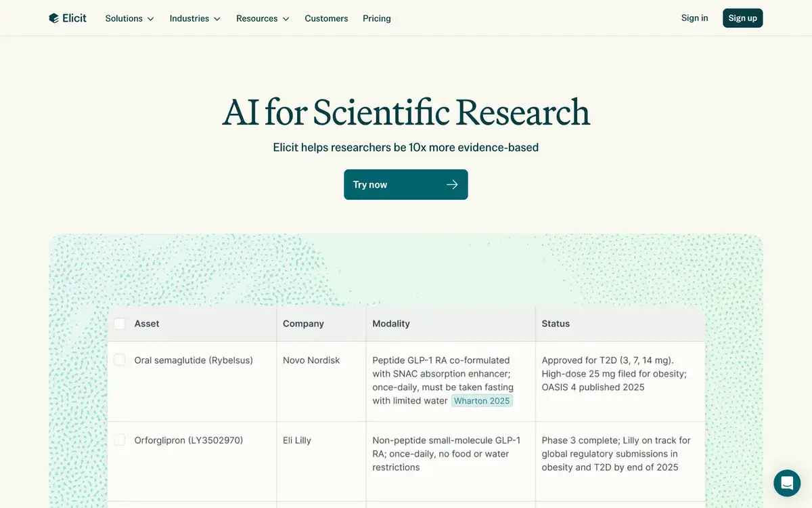Expand the Resources dropdown menu

pyautogui.click(x=263, y=18)
